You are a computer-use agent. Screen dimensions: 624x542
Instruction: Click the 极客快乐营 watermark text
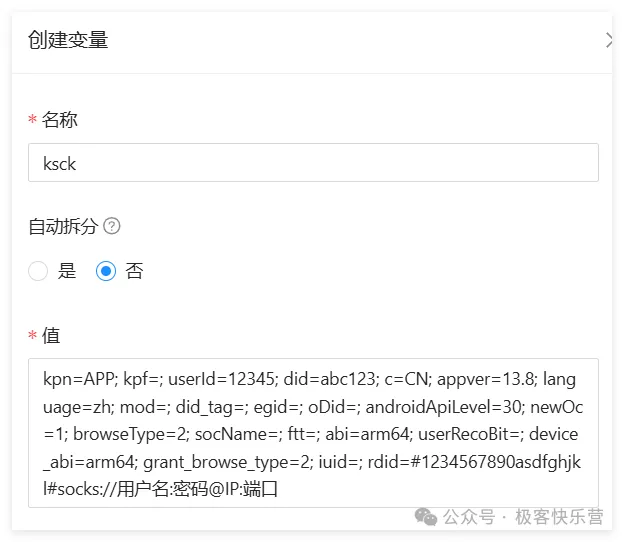[x=559, y=517]
